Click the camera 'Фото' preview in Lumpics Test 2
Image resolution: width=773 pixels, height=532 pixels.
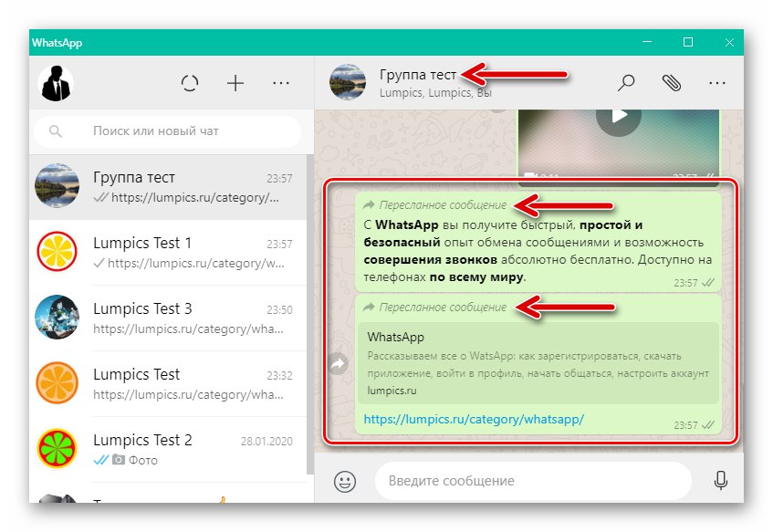pyautogui.click(x=135, y=460)
